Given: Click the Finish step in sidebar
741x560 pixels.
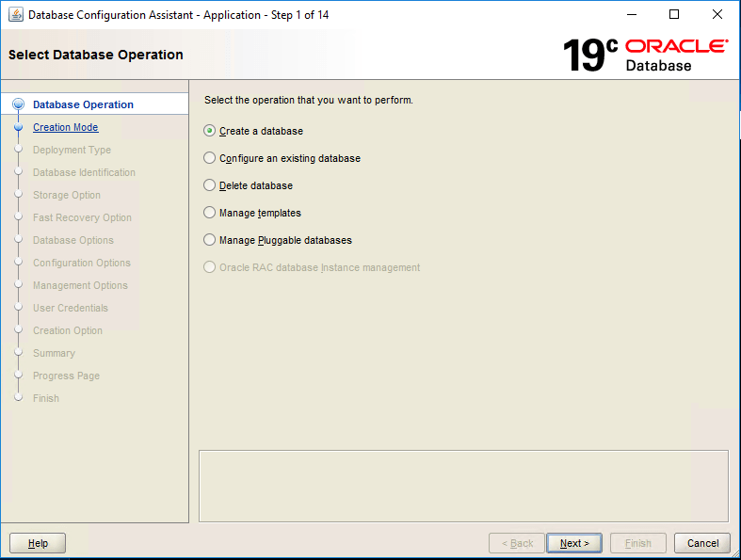Looking at the screenshot, I should click(x=46, y=398).
